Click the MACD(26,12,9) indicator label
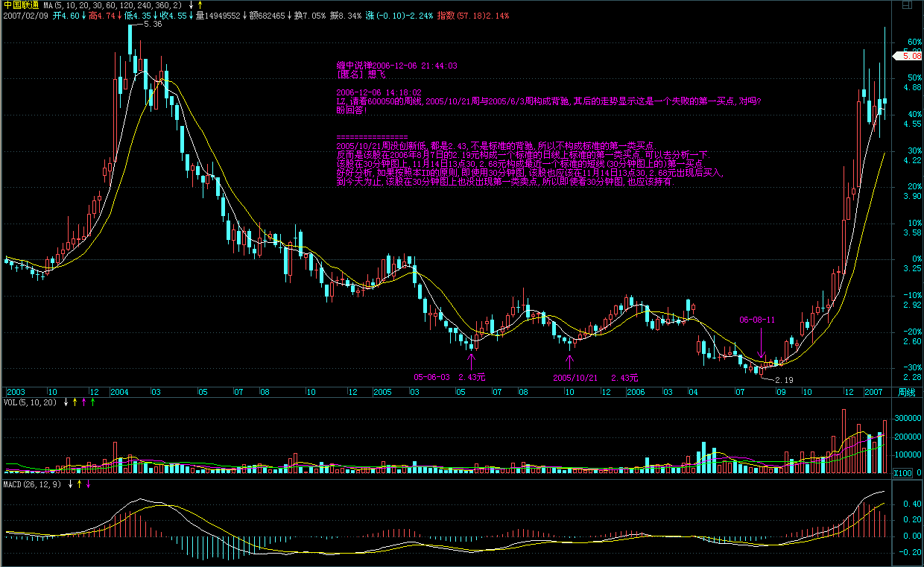The width and height of the screenshot is (924, 567). point(34,484)
